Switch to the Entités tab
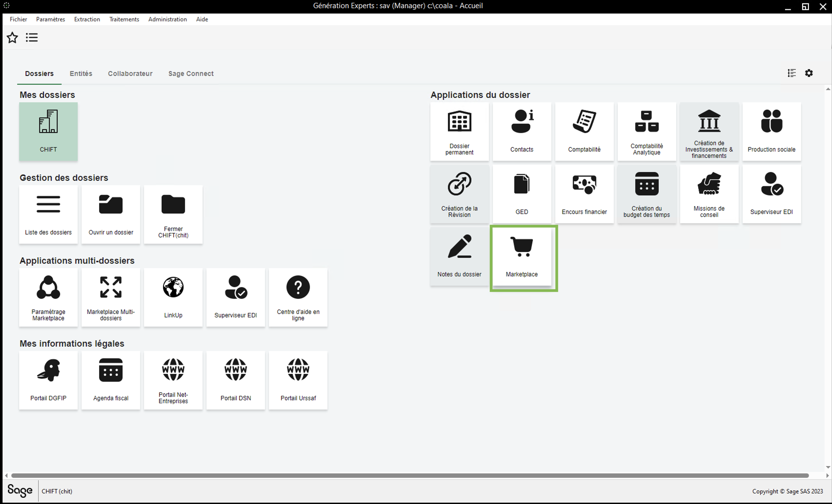Image resolution: width=832 pixels, height=504 pixels. pyautogui.click(x=81, y=74)
